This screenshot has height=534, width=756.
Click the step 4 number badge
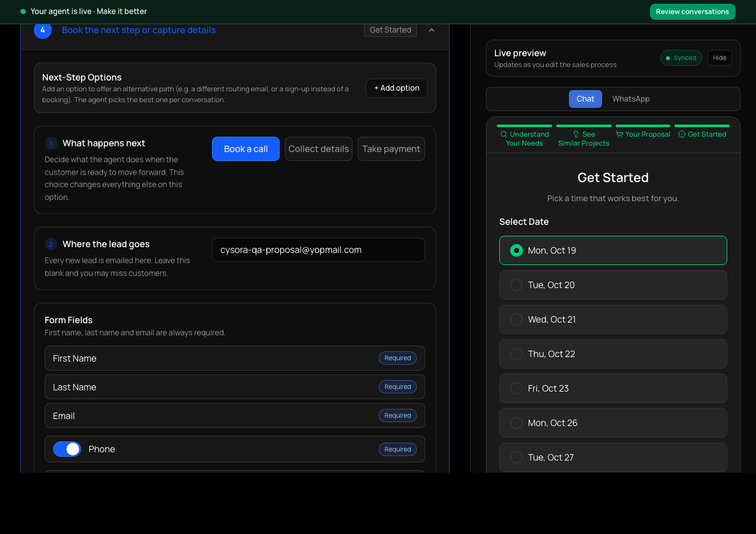[43, 30]
